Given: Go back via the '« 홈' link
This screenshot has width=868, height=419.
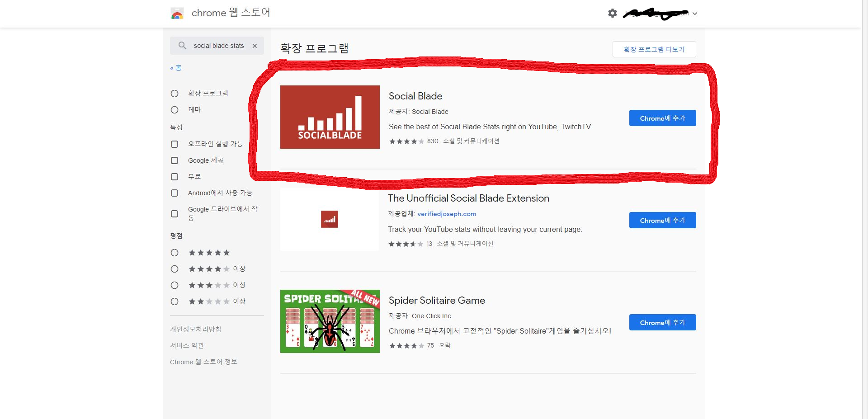Looking at the screenshot, I should point(175,68).
